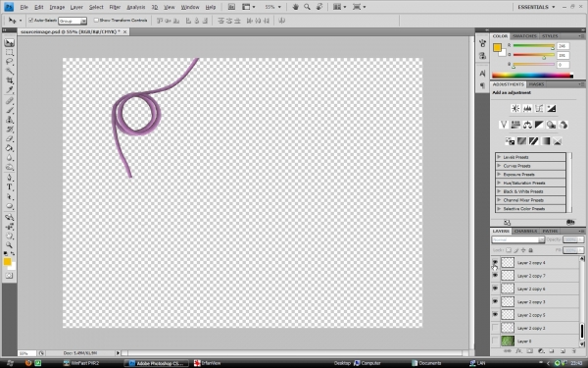Click the Photo Filter adjustment icon
588x368 pixels.
551,125
